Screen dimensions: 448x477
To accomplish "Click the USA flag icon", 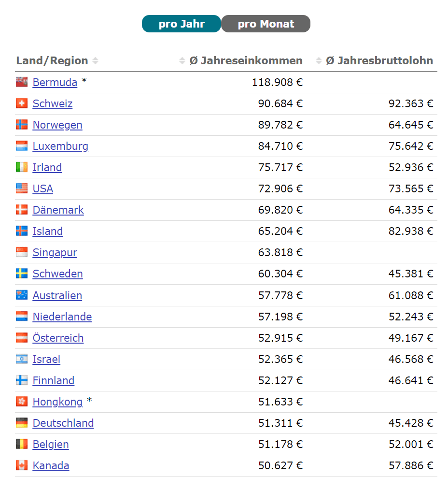I will [x=22, y=188].
